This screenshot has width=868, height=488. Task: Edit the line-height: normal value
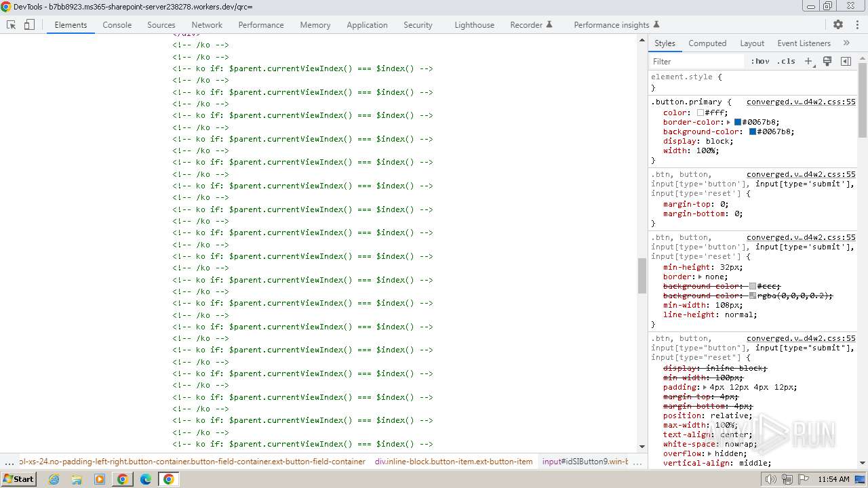(x=738, y=315)
